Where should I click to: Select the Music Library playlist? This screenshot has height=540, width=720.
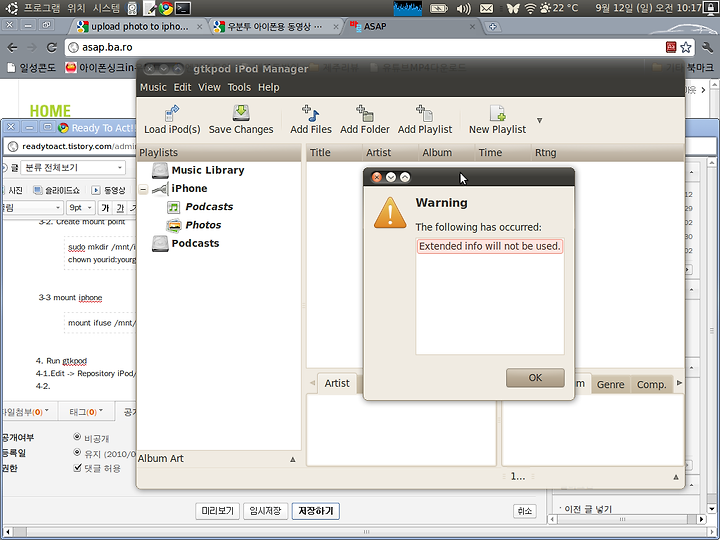(x=208, y=170)
